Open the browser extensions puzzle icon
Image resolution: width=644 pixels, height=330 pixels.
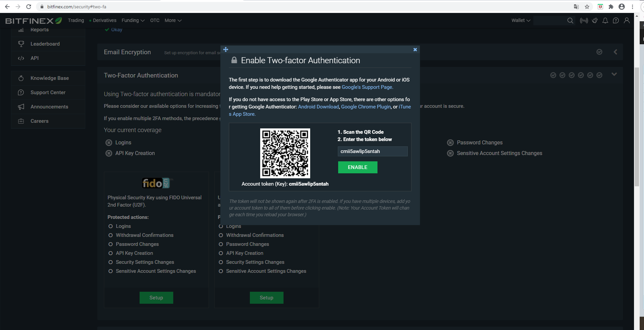[611, 7]
